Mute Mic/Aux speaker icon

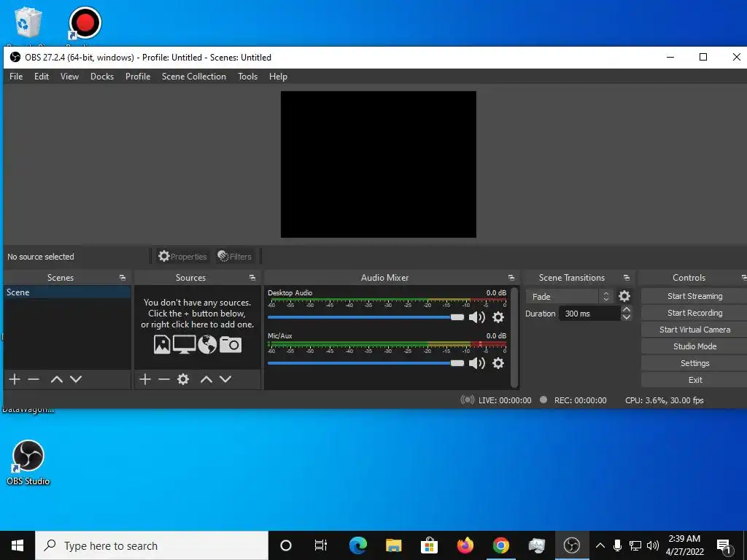click(x=477, y=363)
